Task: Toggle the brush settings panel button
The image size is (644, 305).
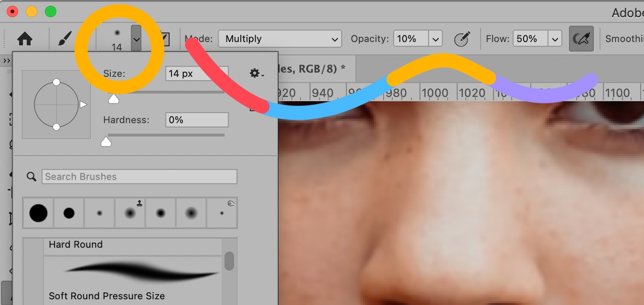Action: click(165, 39)
